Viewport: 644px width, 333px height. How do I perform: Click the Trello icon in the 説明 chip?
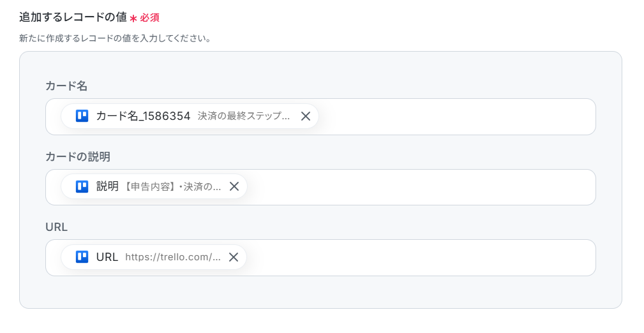[82, 186]
